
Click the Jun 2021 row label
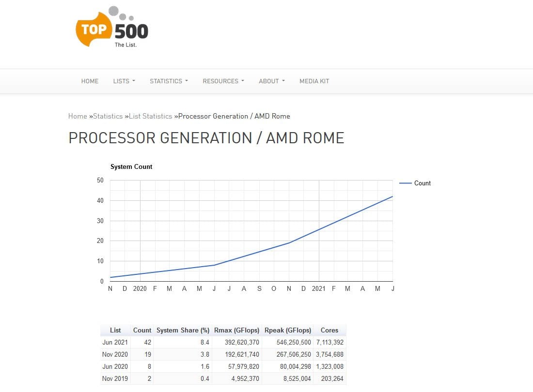(115, 343)
